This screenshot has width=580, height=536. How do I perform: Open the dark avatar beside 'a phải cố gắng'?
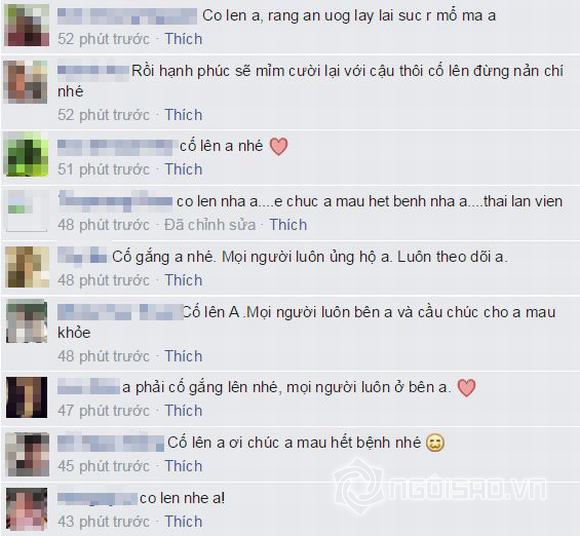coord(27,397)
